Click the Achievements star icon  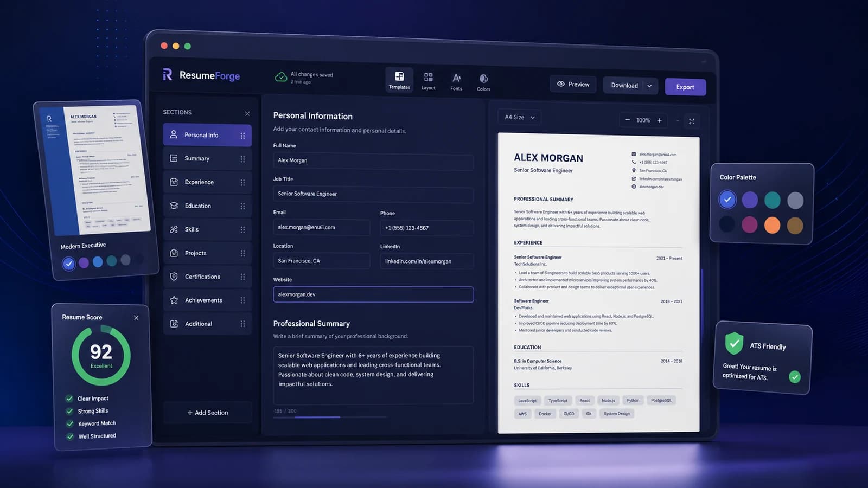[174, 300]
